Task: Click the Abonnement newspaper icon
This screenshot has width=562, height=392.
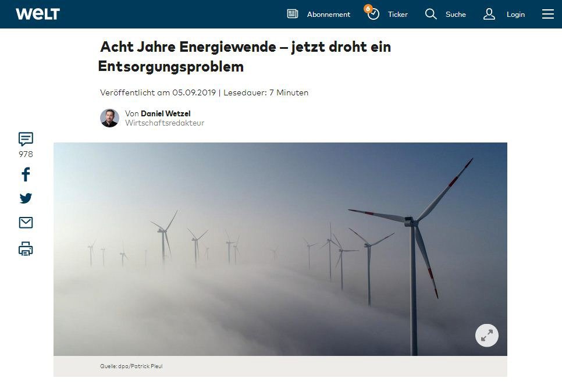Action: click(x=293, y=14)
